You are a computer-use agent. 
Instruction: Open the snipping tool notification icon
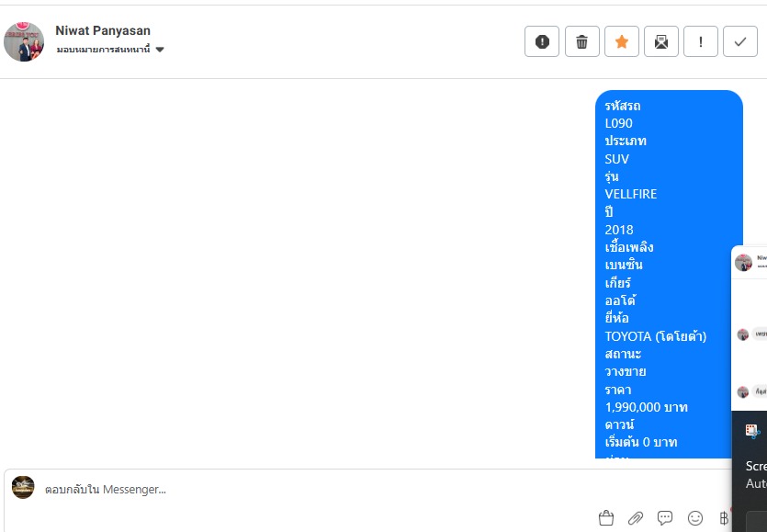pyautogui.click(x=752, y=431)
